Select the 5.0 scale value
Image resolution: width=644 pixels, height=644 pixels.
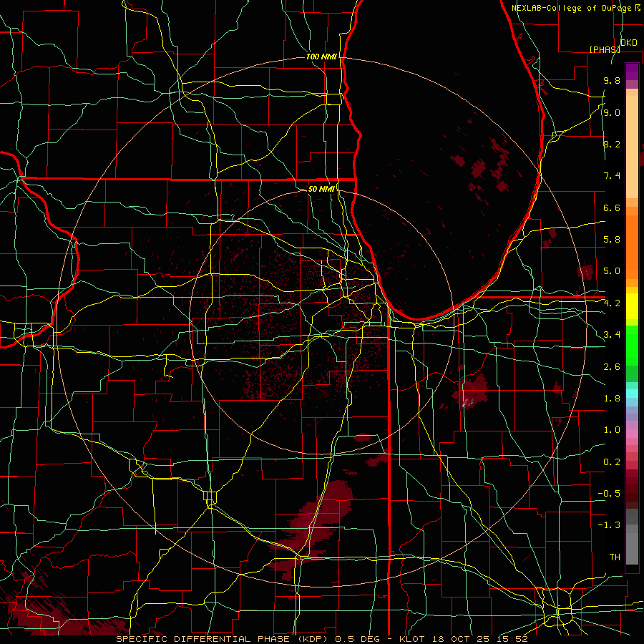pyautogui.click(x=612, y=271)
